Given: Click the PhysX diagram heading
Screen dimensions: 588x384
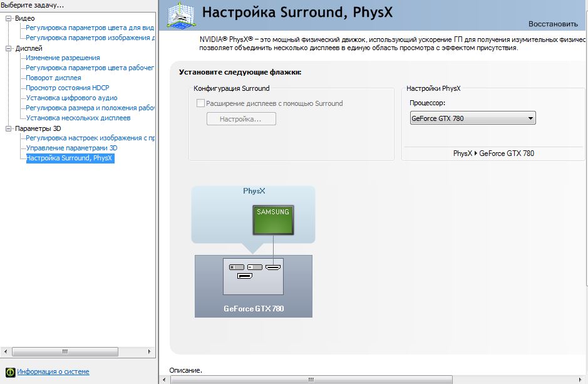Looking at the screenshot, I should pyautogui.click(x=254, y=191).
